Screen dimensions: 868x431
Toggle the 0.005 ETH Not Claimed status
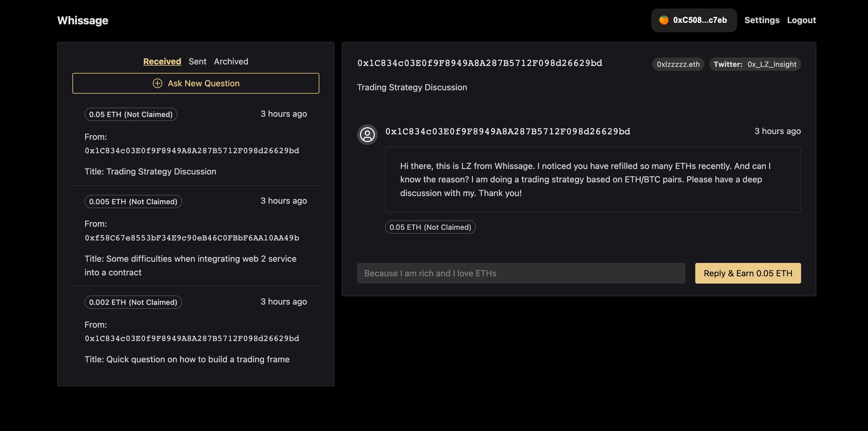(x=133, y=201)
